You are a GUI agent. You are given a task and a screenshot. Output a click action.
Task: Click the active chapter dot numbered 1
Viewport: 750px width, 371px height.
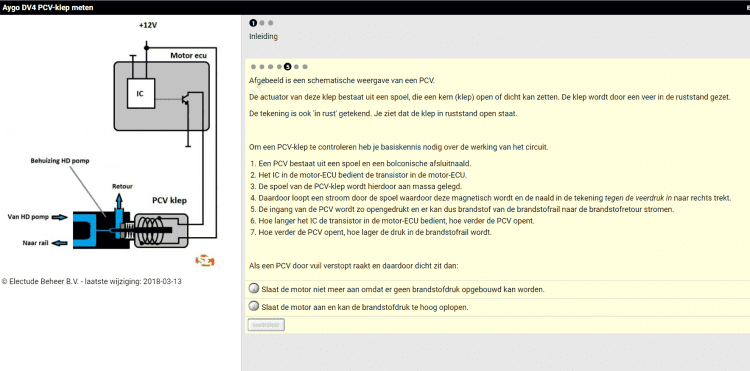pyautogui.click(x=253, y=23)
